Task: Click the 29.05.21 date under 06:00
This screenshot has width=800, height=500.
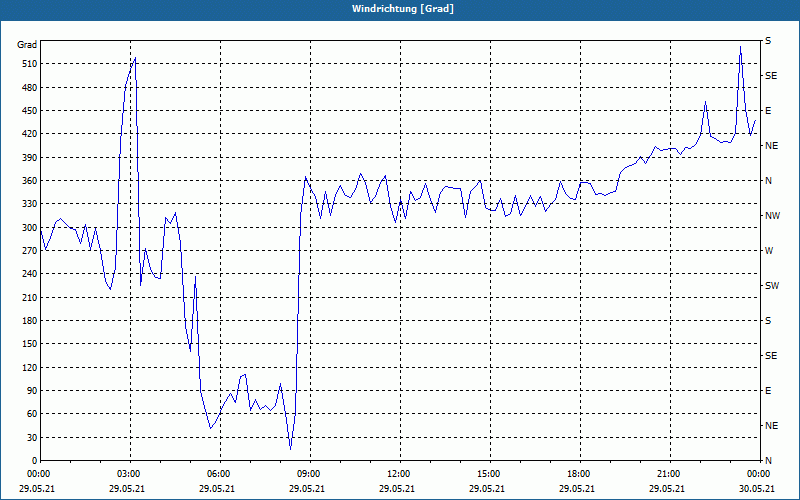Action: coord(217,488)
